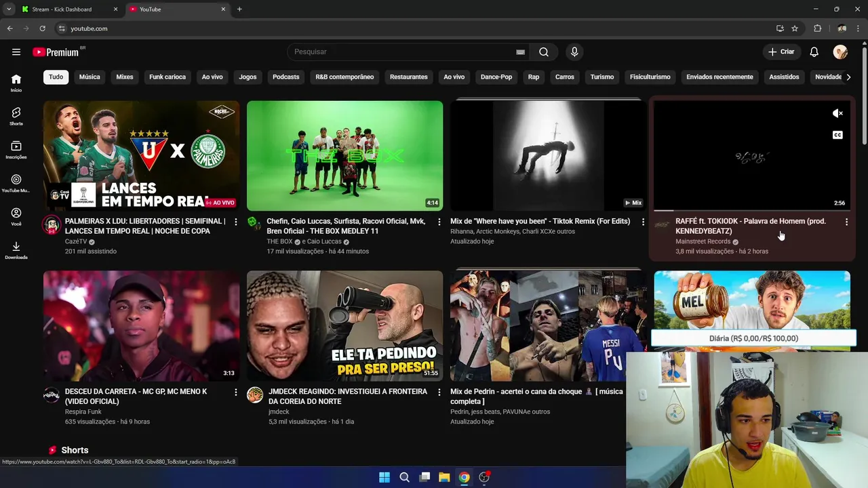Screen dimensions: 868x488
Task: Select the Jogos filter chip
Action: click(x=248, y=77)
